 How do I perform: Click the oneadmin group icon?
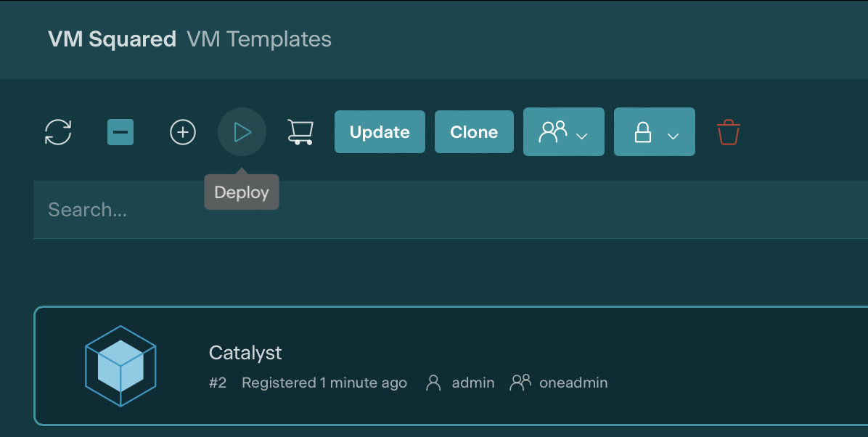click(520, 383)
